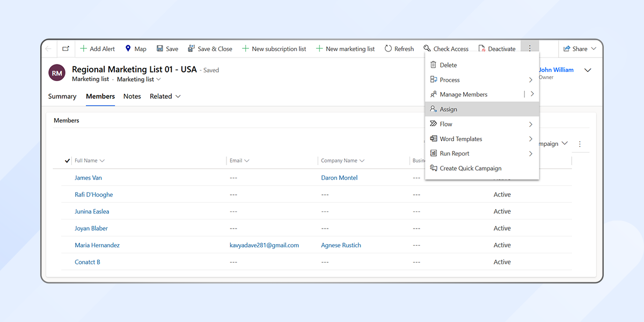644x322 pixels.
Task: Switch to the Summary tab
Action: (62, 97)
